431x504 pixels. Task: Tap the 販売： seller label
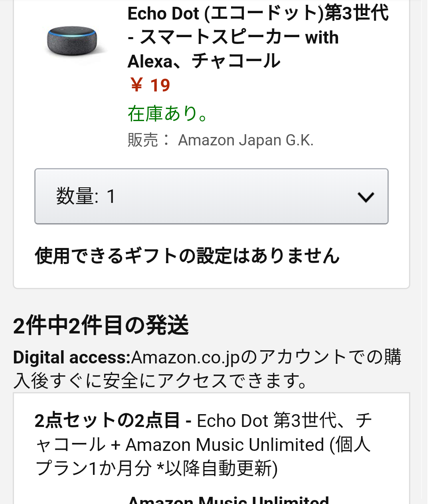coord(149,140)
